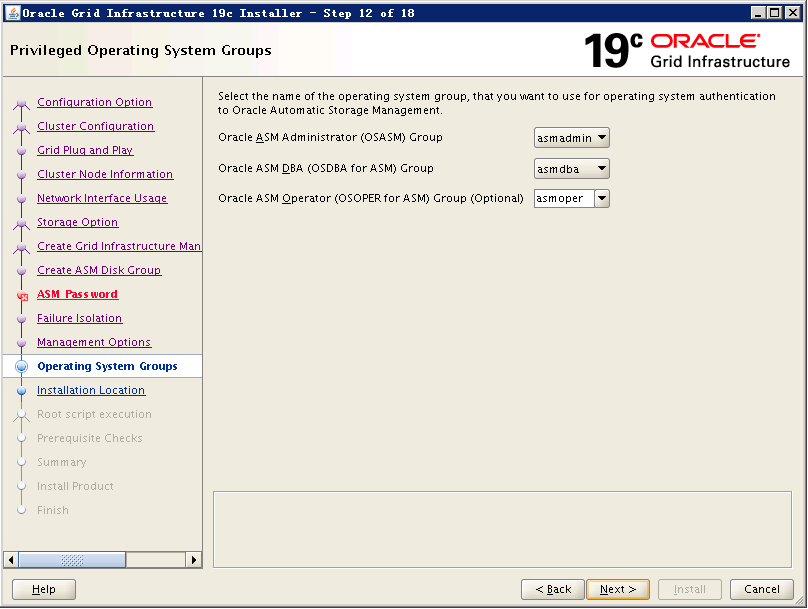Maximize the installer window
The height and width of the screenshot is (609, 808).
(775, 13)
